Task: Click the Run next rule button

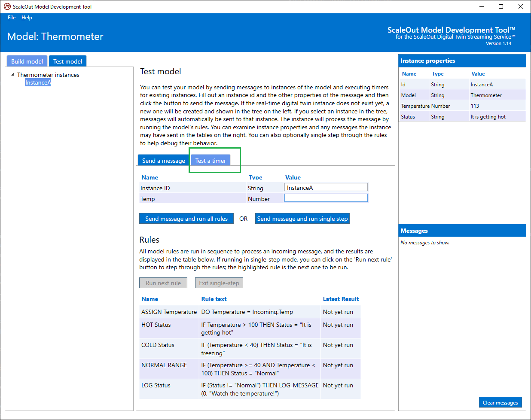Action: [x=163, y=283]
